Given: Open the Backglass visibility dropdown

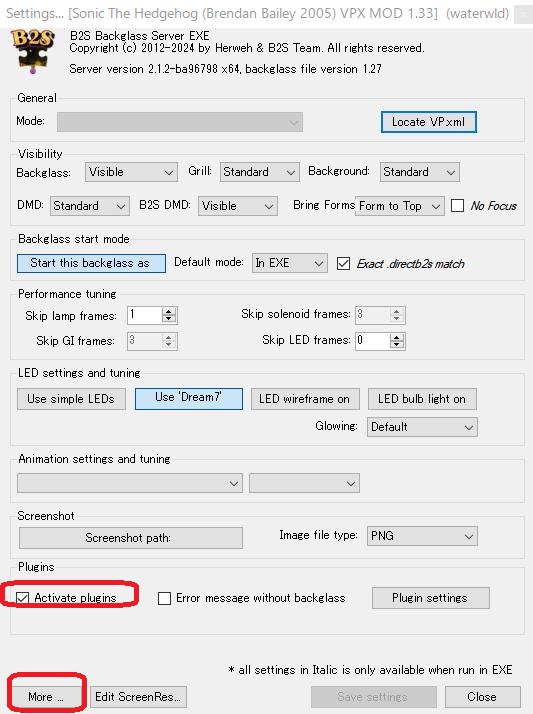Looking at the screenshot, I should pyautogui.click(x=131, y=172).
